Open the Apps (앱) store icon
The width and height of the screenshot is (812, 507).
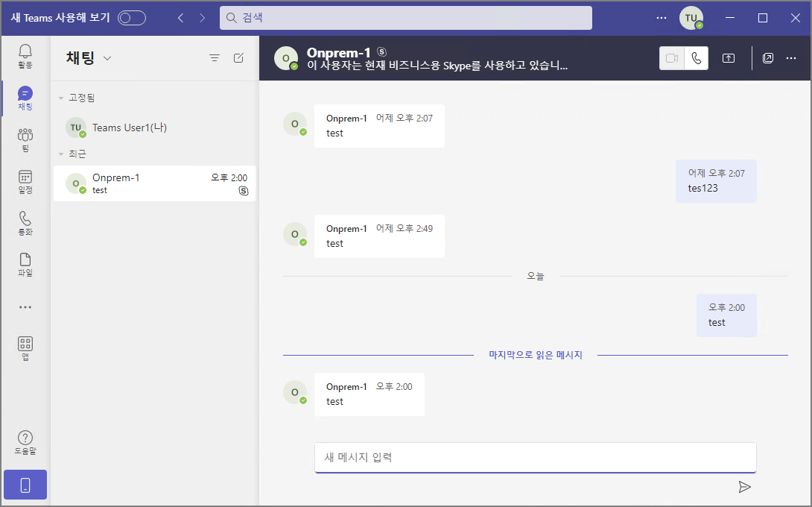pos(25,348)
